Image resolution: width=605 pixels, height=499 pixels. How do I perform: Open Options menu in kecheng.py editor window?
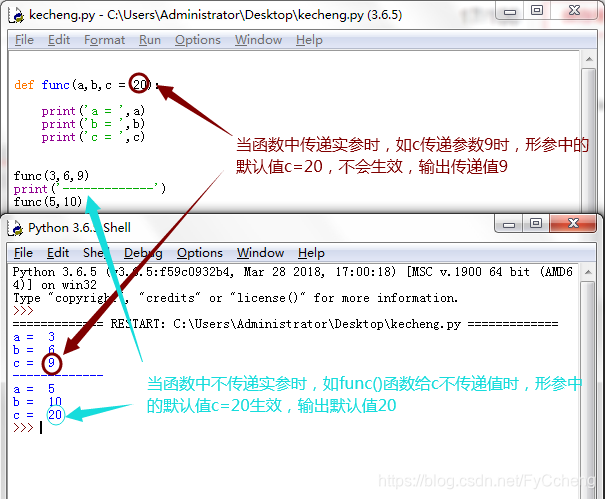198,40
